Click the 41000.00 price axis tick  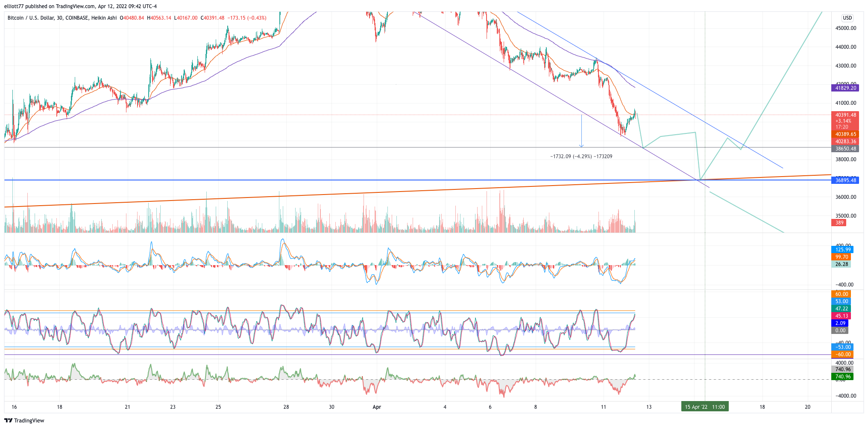(845, 103)
